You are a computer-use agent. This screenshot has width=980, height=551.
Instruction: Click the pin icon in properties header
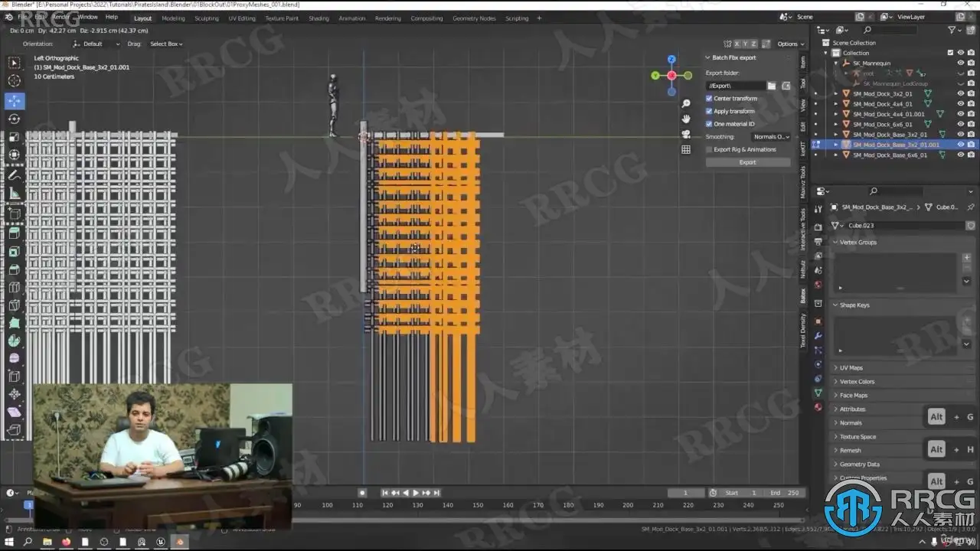(x=970, y=207)
